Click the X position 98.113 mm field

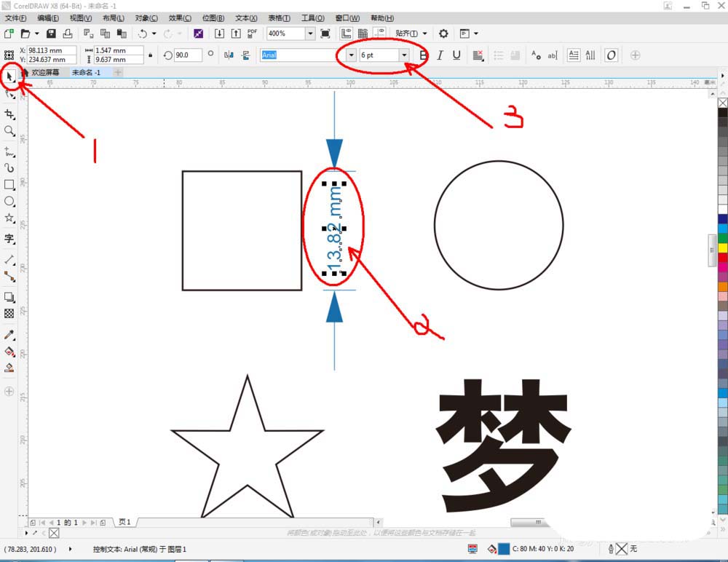pyautogui.click(x=51, y=50)
